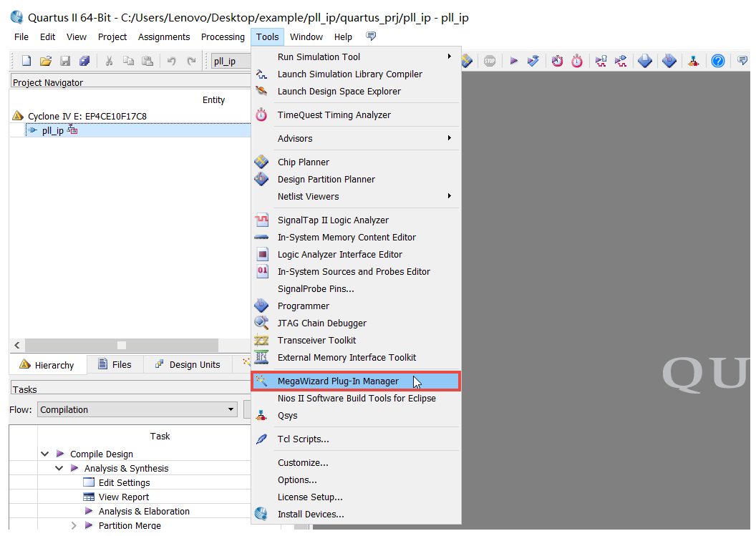Viewport: 756px width, 536px height.
Task: Click the Paste toolbar icon
Action: (147, 61)
